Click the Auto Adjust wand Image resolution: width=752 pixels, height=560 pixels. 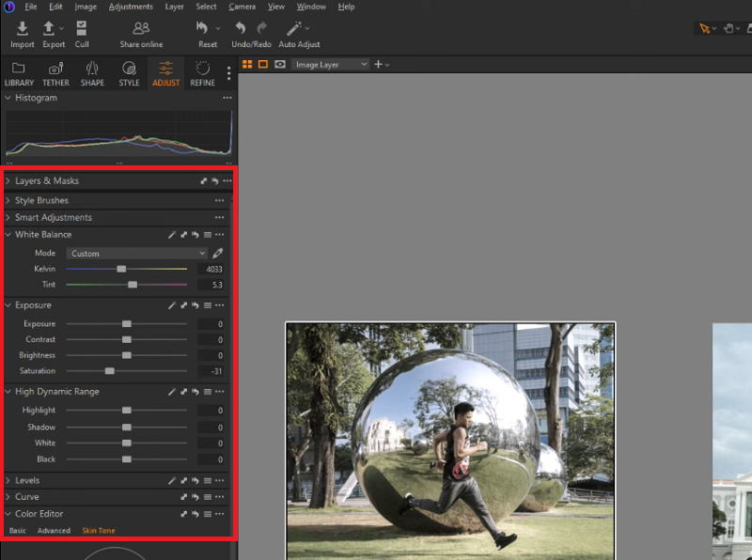(293, 29)
